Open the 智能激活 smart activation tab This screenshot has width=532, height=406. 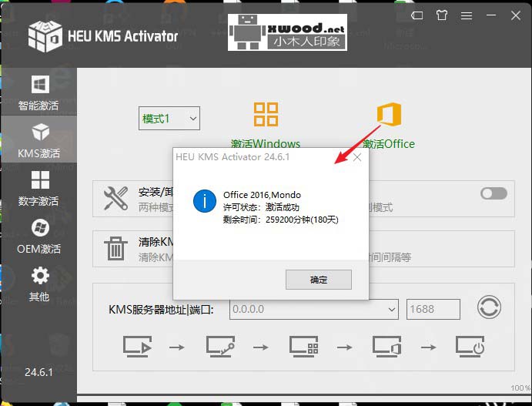coord(38,93)
